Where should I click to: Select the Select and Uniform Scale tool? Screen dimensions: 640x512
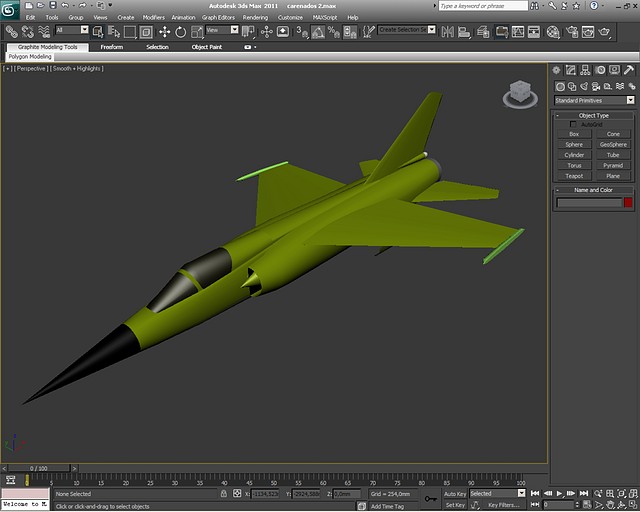pyautogui.click(x=197, y=32)
